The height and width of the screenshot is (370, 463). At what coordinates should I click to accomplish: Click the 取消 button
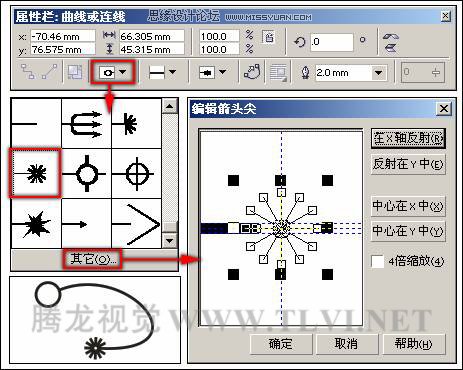tap(346, 344)
